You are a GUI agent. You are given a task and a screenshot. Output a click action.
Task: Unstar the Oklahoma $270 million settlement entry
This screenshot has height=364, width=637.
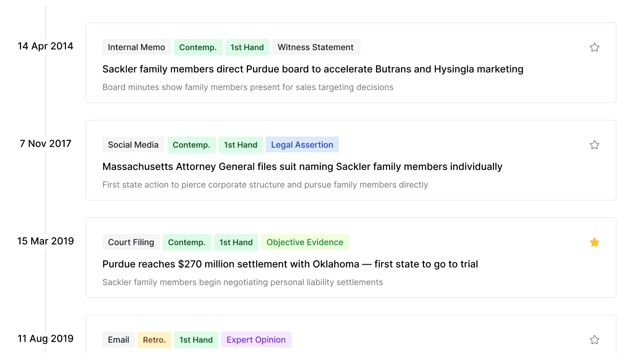point(594,242)
